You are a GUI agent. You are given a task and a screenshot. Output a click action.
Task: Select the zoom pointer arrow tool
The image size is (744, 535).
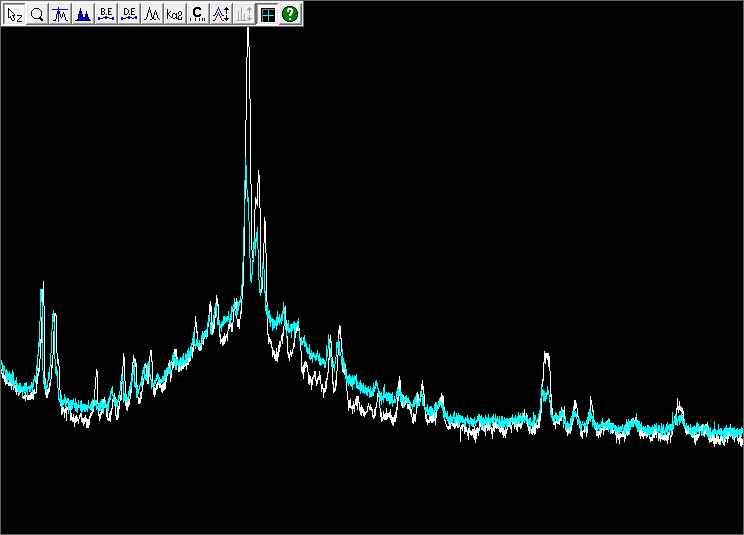point(14,14)
